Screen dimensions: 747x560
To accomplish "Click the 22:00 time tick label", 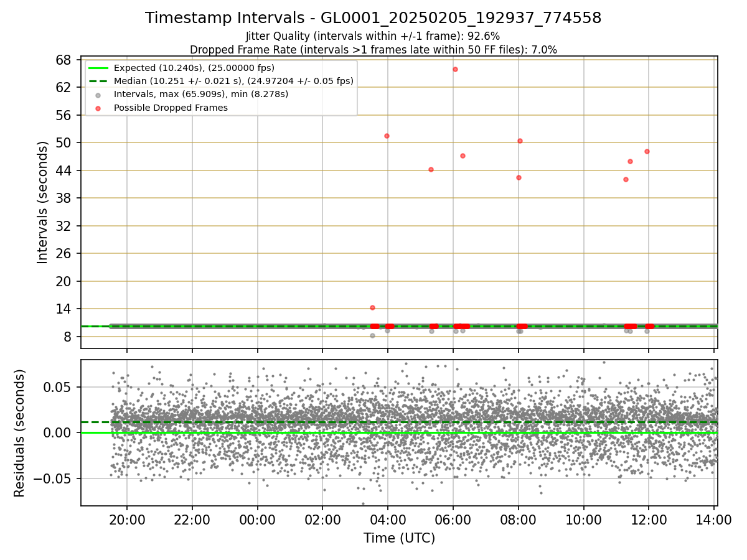I will coord(192,518).
